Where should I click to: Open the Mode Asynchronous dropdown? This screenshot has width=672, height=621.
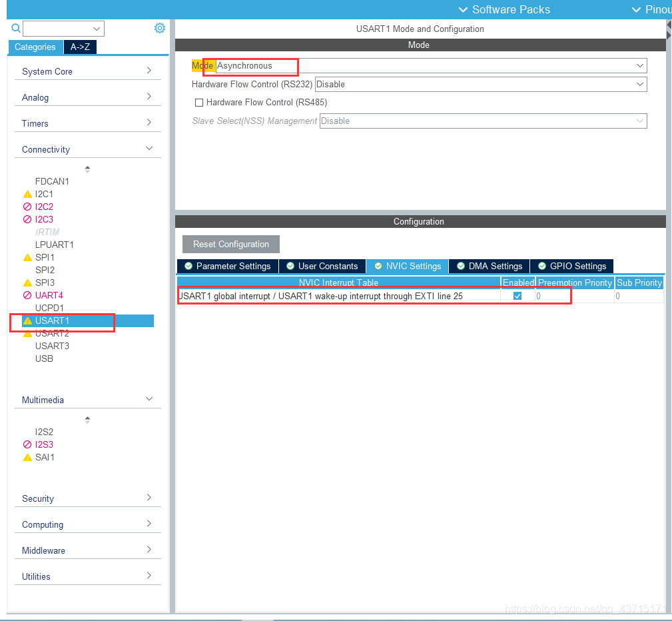click(640, 65)
